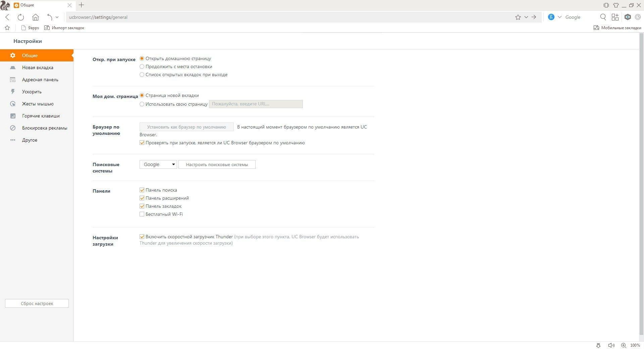Open the Ускорить settings section

37,92
